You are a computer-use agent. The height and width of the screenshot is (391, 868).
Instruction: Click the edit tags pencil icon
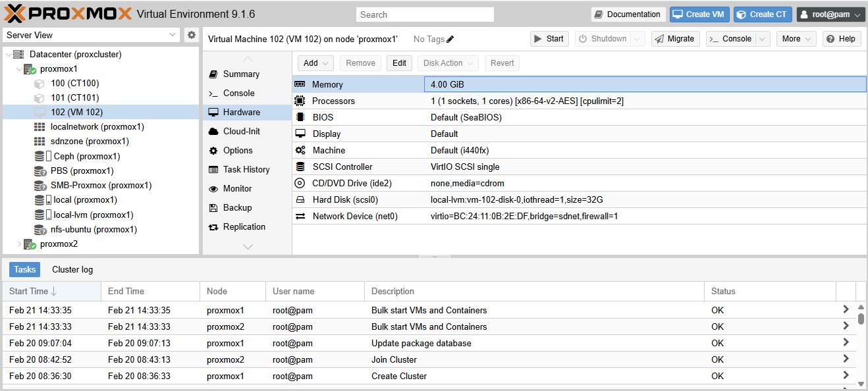(x=450, y=39)
